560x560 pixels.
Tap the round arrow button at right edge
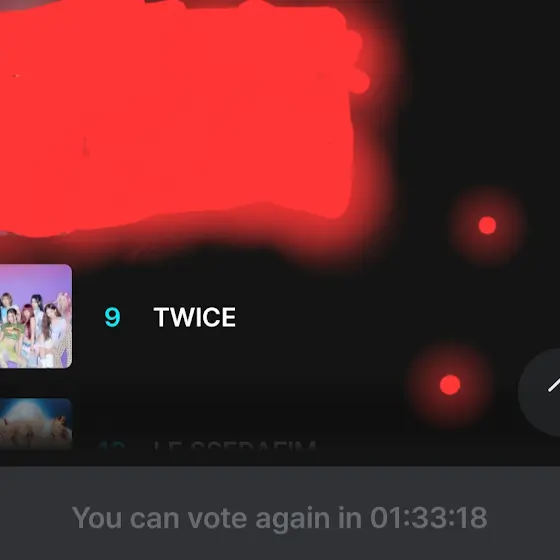539,392
